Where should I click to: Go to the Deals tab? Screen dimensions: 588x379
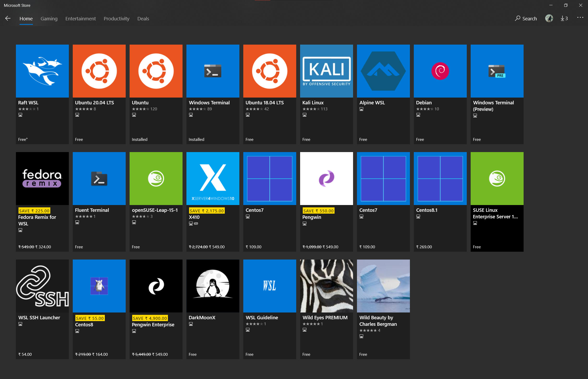[143, 19]
